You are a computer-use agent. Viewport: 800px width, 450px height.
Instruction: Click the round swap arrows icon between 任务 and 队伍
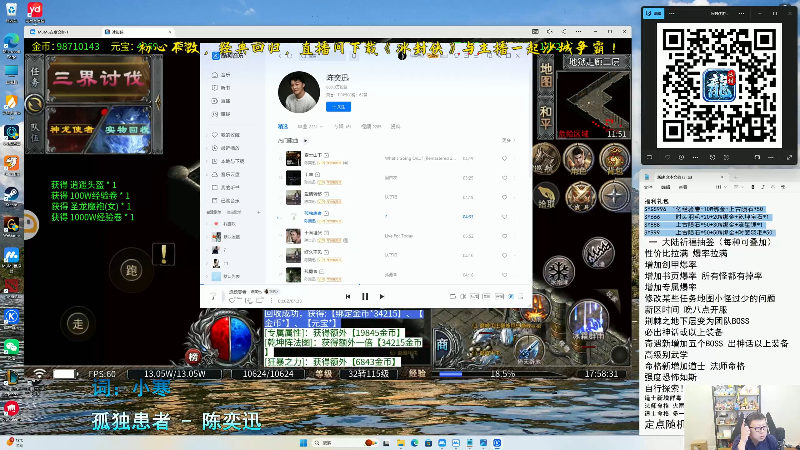[x=35, y=104]
